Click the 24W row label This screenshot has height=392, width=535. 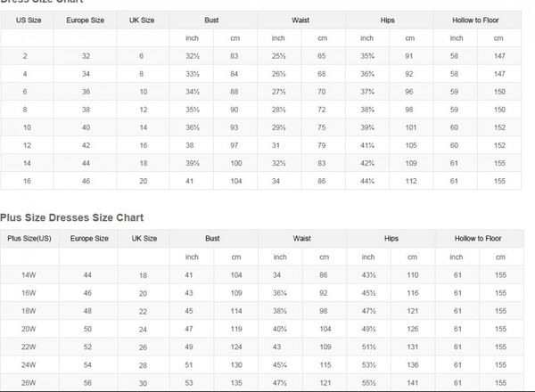(29, 364)
